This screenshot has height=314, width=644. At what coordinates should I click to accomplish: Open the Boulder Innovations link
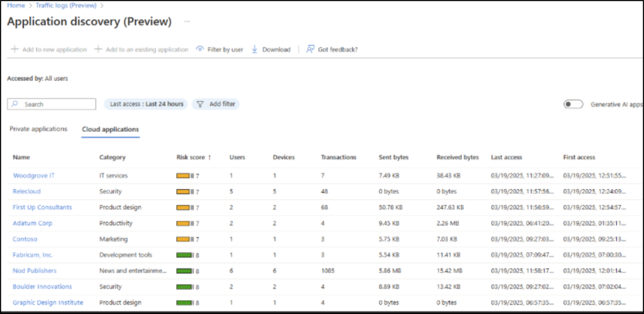pos(42,286)
